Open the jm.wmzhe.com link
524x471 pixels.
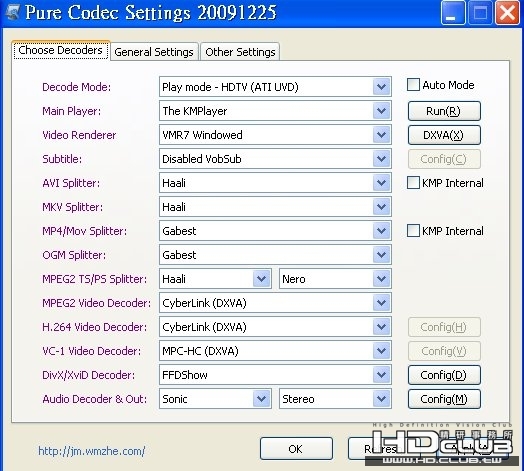pos(92,451)
